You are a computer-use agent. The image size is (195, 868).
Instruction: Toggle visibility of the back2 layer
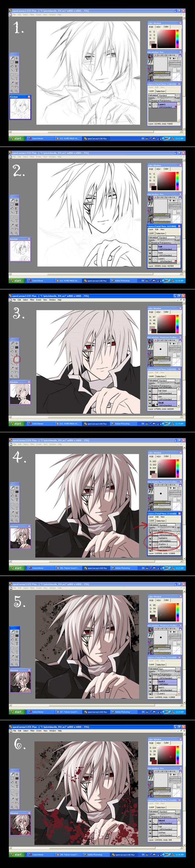pos(150,682)
